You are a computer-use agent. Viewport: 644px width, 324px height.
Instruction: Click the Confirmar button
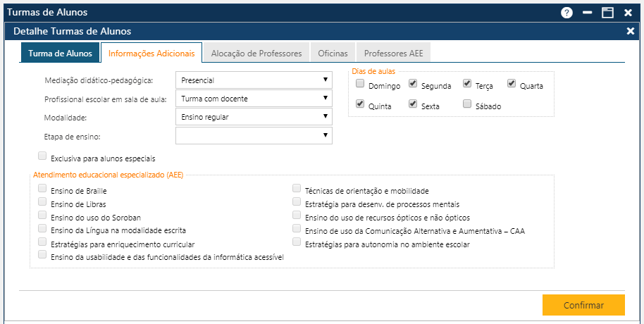(x=583, y=305)
